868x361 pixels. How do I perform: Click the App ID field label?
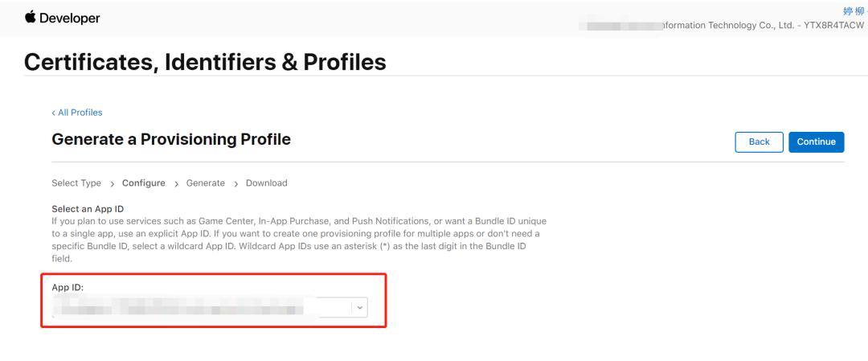68,286
